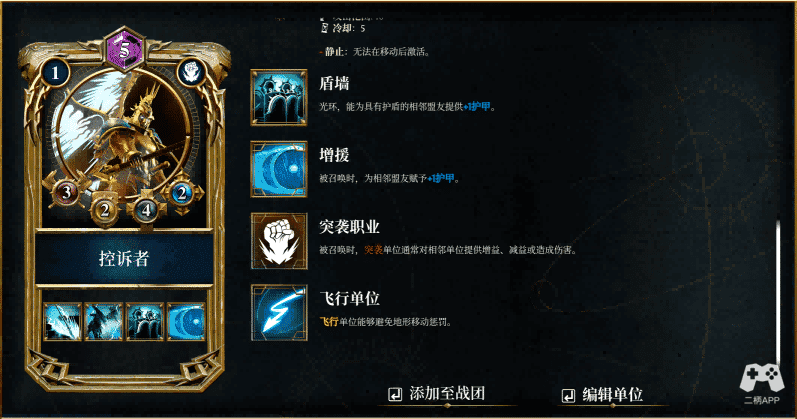The width and height of the screenshot is (797, 419).
Task: Click the 编辑单位 button
Action: tap(603, 395)
